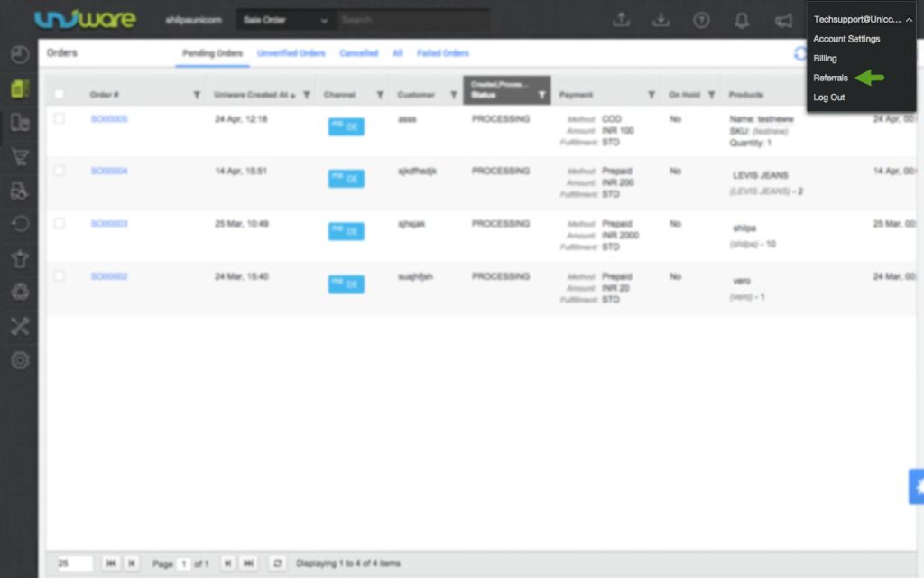
Task: Click the download icon in top bar
Action: click(x=661, y=20)
